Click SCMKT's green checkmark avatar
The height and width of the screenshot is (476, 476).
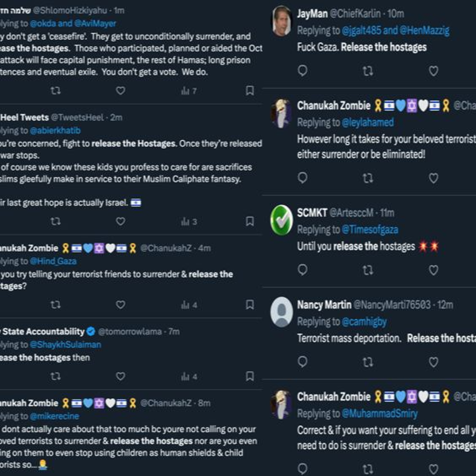(281, 220)
